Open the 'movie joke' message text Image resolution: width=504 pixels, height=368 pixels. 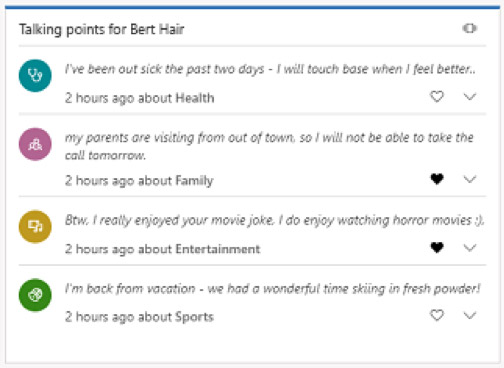coord(274,220)
